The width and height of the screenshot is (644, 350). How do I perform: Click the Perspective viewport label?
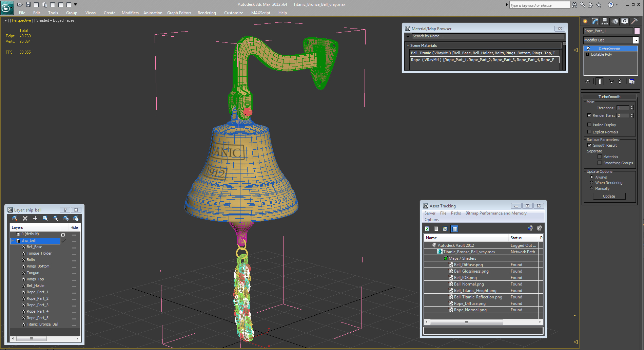click(21, 20)
